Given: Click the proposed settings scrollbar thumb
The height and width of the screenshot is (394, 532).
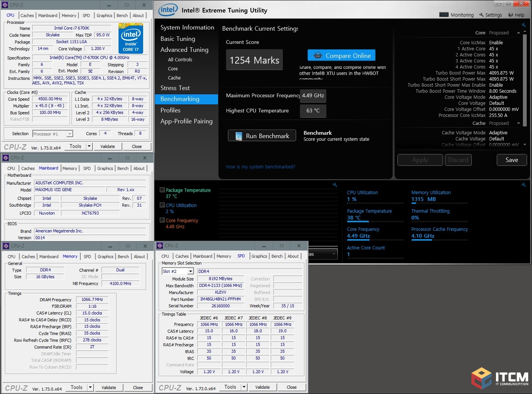Looking at the screenshot, I should tap(525, 80).
